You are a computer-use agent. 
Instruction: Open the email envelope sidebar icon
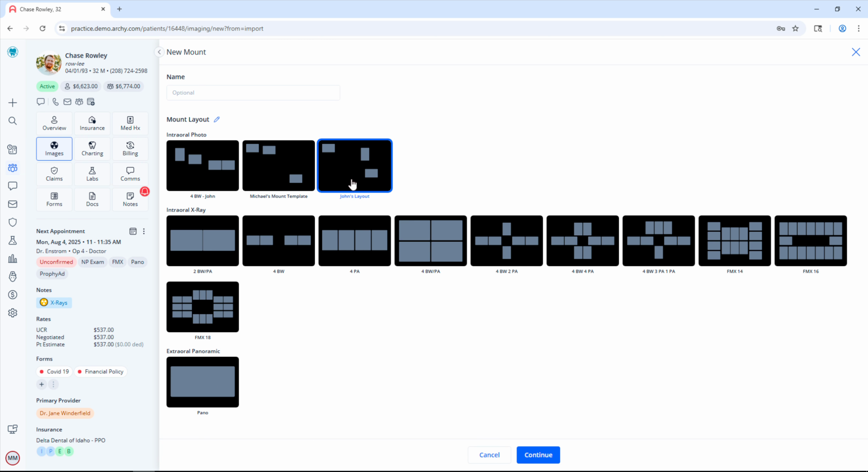(13, 204)
